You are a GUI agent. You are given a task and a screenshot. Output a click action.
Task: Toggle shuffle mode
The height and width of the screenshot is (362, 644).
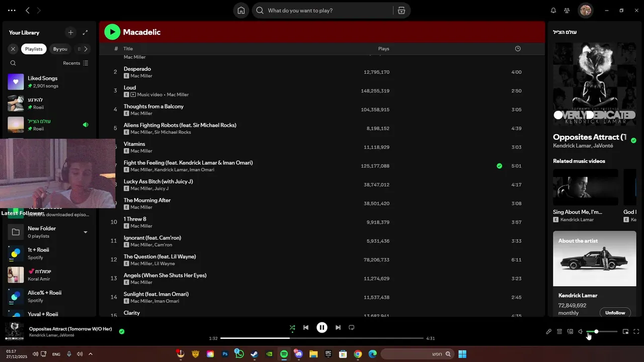click(x=292, y=328)
